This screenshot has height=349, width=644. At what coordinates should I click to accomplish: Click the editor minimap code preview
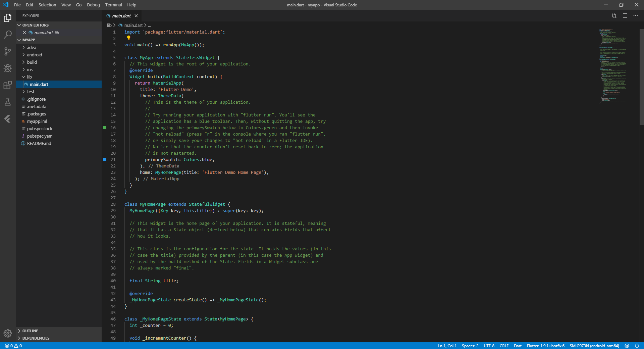[612, 65]
